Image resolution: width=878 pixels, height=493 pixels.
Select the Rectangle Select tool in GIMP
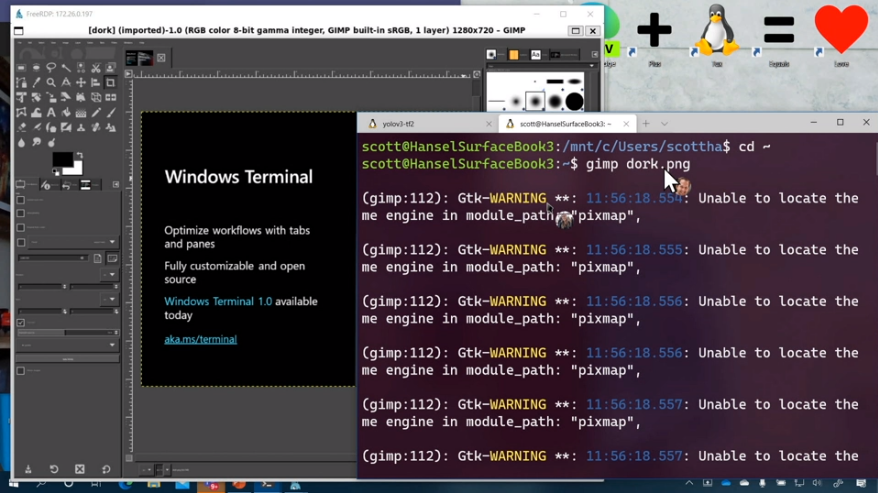pos(21,67)
